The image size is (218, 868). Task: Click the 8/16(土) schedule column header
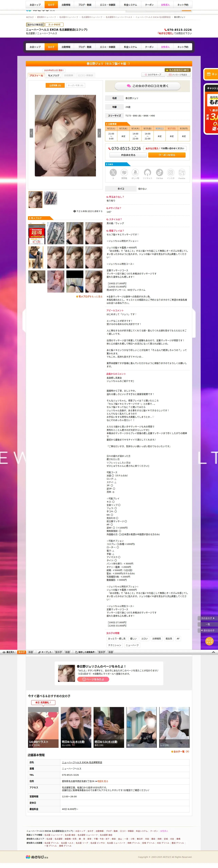coord(159,128)
